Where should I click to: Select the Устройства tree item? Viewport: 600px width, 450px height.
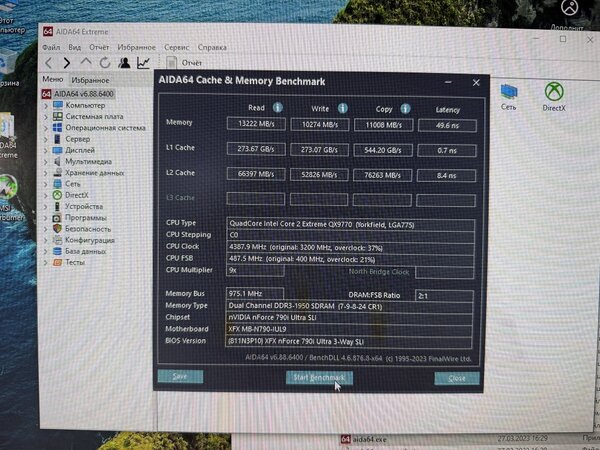point(84,207)
